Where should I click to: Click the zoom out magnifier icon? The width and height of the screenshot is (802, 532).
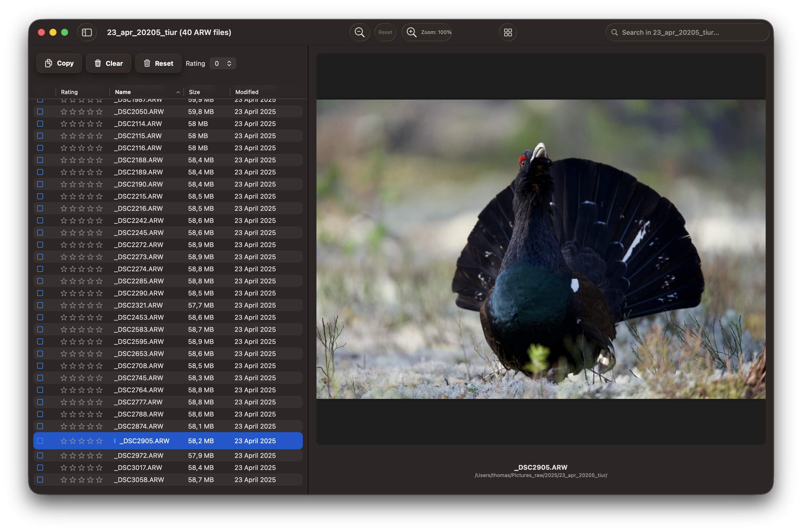click(x=359, y=32)
